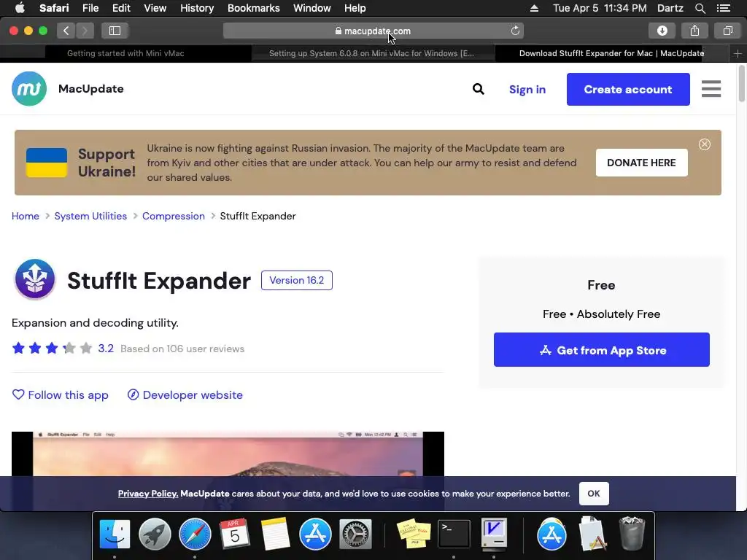Click the MacUpdate logo icon
Image resolution: width=747 pixels, height=560 pixels.
[29, 88]
